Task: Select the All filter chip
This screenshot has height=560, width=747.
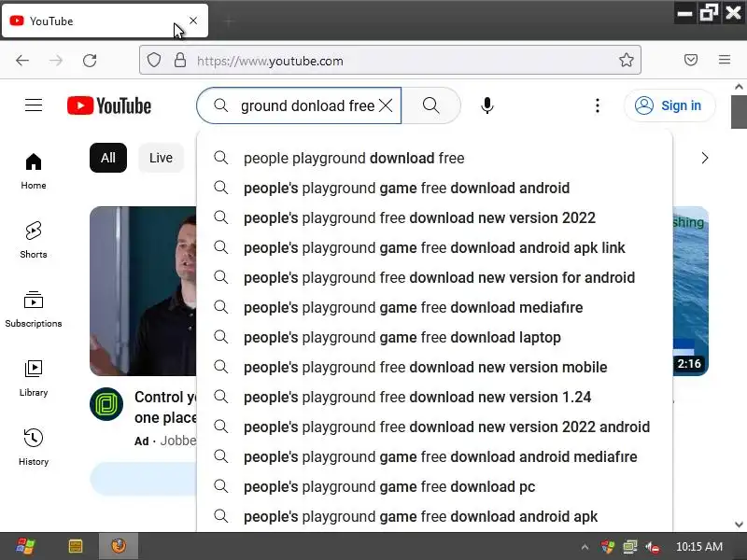Action: click(108, 158)
